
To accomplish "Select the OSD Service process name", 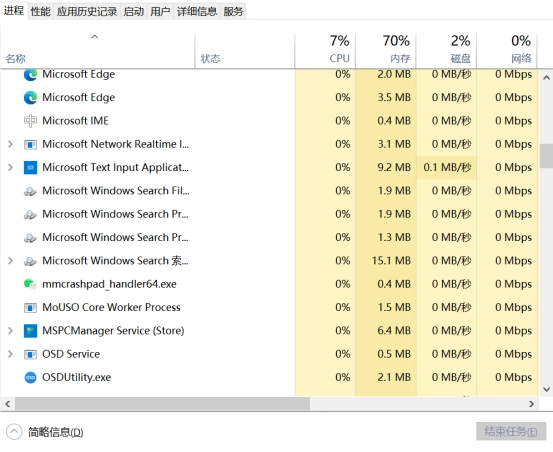I will 71,354.
